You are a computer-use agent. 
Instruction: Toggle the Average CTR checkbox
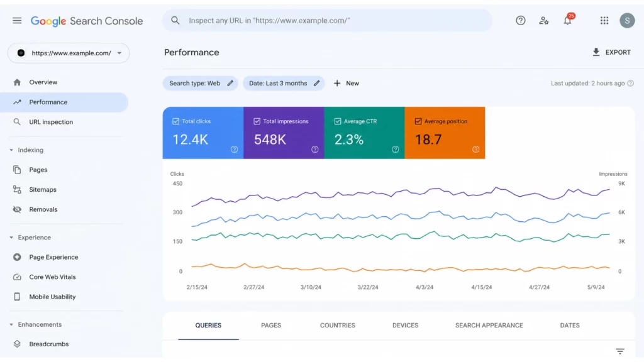[x=338, y=121]
